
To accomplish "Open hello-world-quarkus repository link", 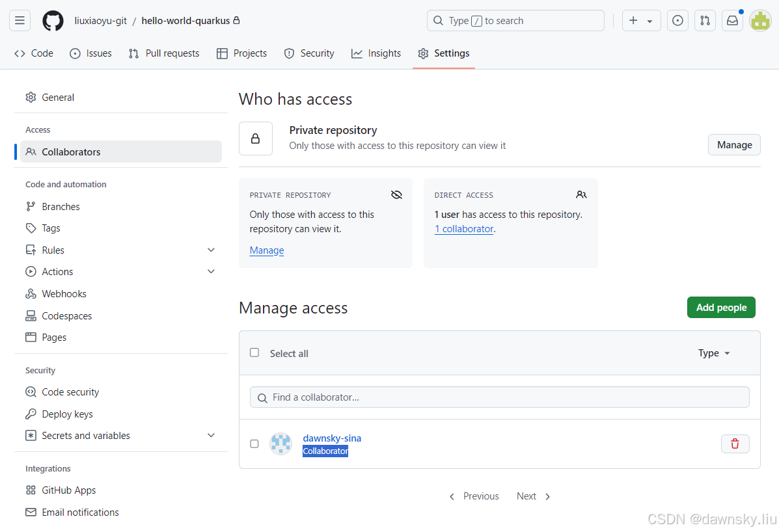I will [x=186, y=21].
